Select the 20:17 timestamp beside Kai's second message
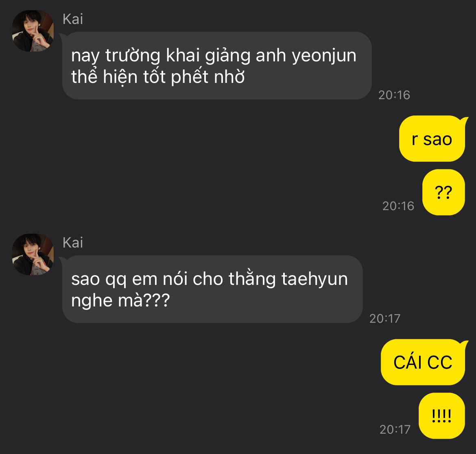476x454 pixels. click(x=385, y=318)
